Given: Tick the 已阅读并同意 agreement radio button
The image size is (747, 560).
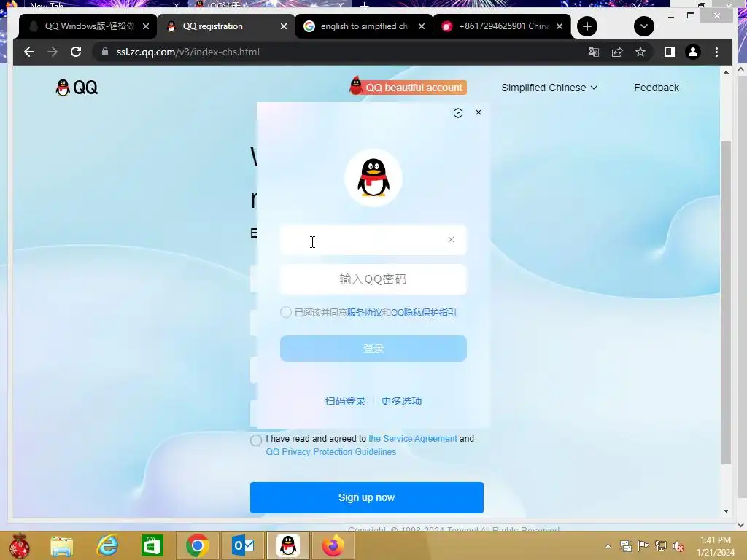Looking at the screenshot, I should [x=286, y=312].
